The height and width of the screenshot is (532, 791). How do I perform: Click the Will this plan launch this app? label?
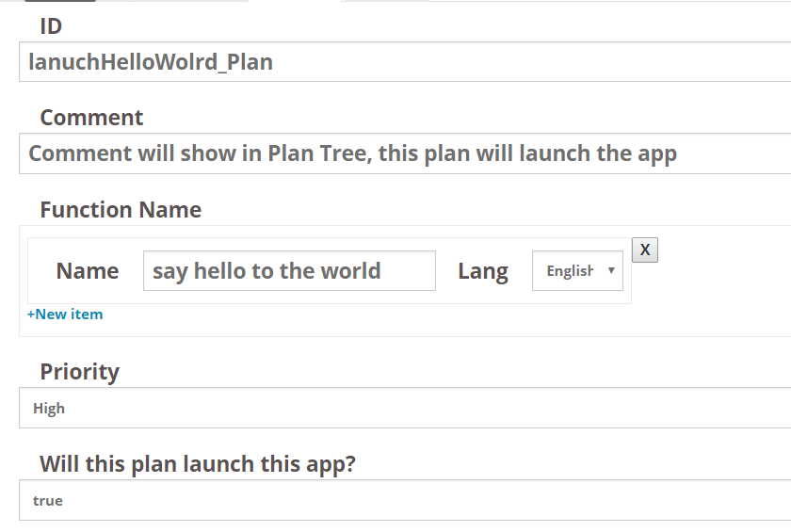pos(198,464)
